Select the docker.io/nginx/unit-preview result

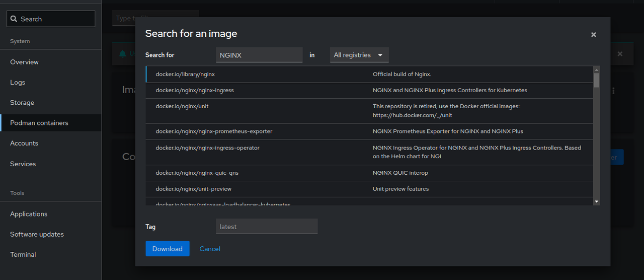(369, 189)
